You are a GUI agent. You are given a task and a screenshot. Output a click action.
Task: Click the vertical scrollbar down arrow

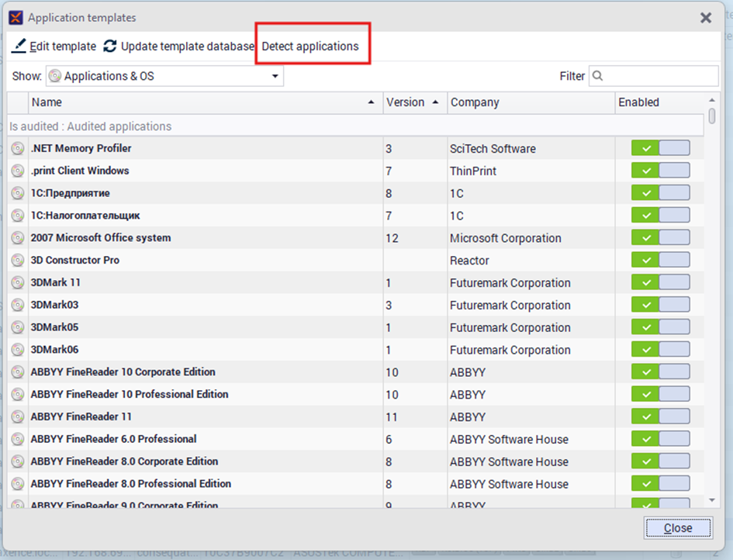(x=712, y=502)
